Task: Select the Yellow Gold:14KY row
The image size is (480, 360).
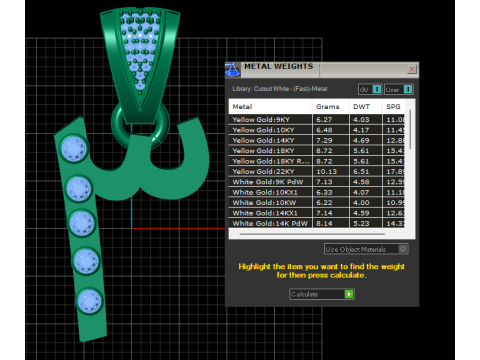Action: coord(317,140)
